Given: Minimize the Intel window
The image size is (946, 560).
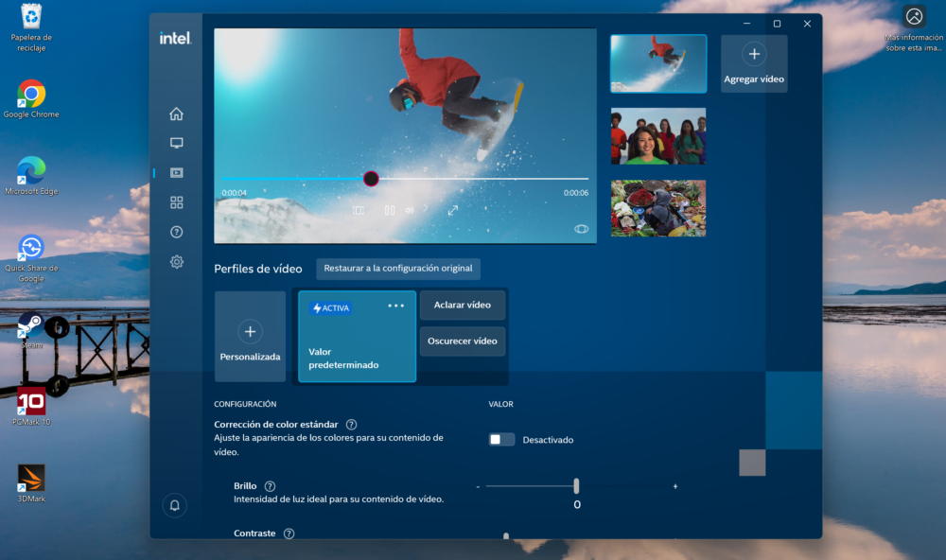Looking at the screenshot, I should point(747,24).
